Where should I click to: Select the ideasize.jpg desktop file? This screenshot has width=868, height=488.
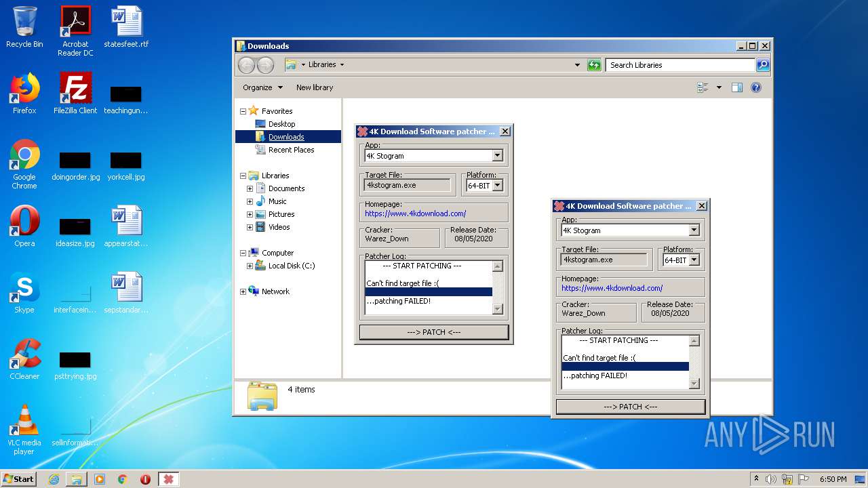tap(75, 232)
